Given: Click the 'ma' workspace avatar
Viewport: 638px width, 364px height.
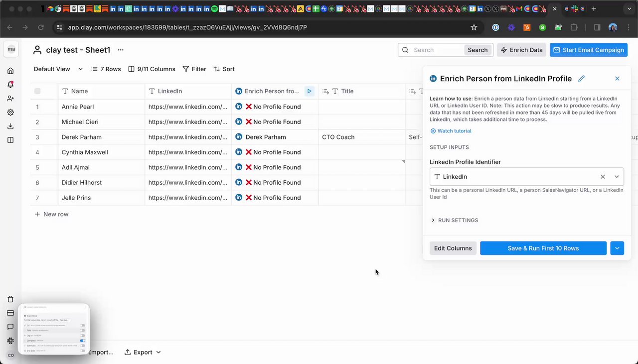Looking at the screenshot, I should (11, 49).
